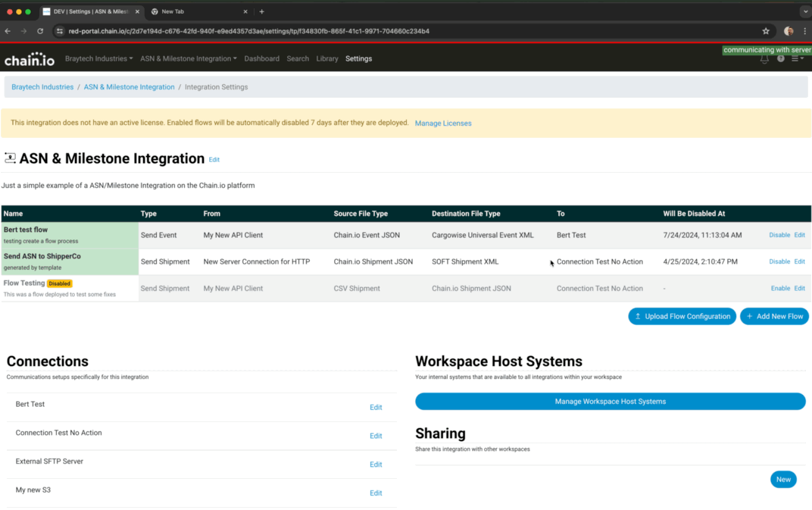812x510 pixels.
Task: Select the Flow Testing name cell
Action: (70, 288)
